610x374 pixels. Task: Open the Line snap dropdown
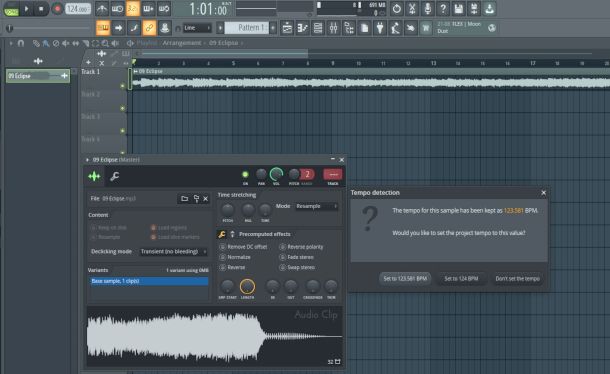coord(197,28)
